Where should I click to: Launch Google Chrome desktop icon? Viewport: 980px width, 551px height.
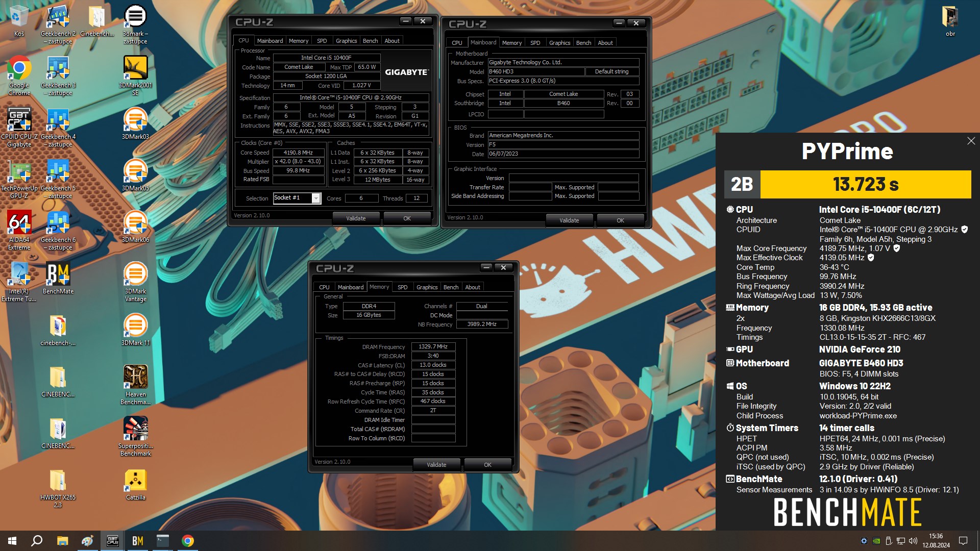tap(19, 76)
